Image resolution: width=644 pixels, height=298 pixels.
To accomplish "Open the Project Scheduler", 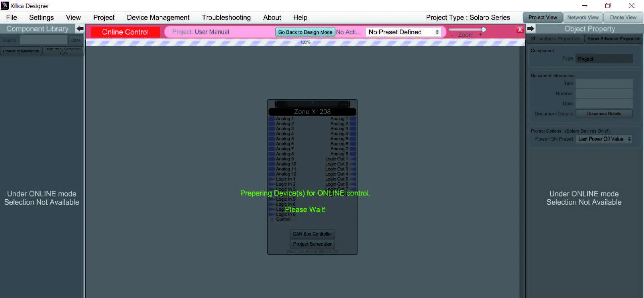I will [x=312, y=244].
